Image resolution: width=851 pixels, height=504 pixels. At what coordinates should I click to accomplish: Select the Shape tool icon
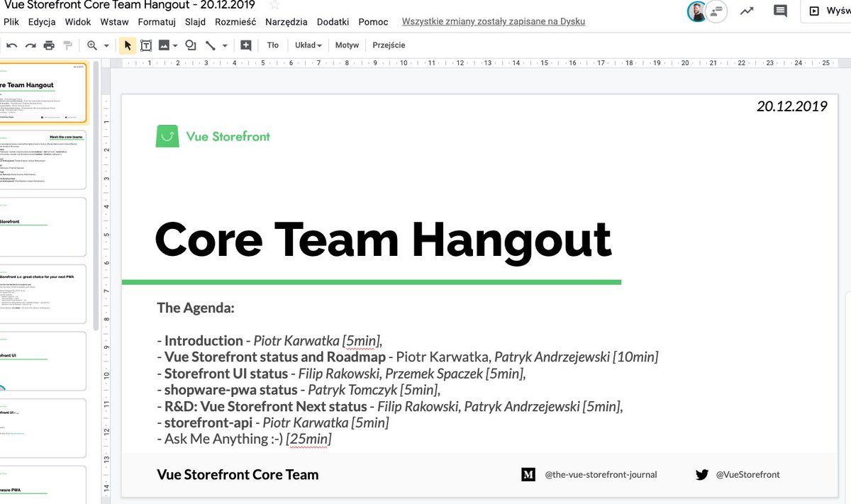190,45
